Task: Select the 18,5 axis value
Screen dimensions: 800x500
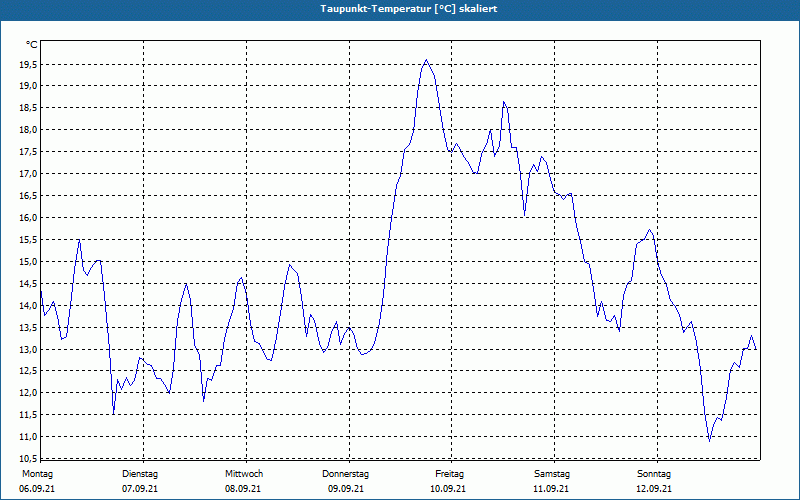Action: click(x=29, y=108)
